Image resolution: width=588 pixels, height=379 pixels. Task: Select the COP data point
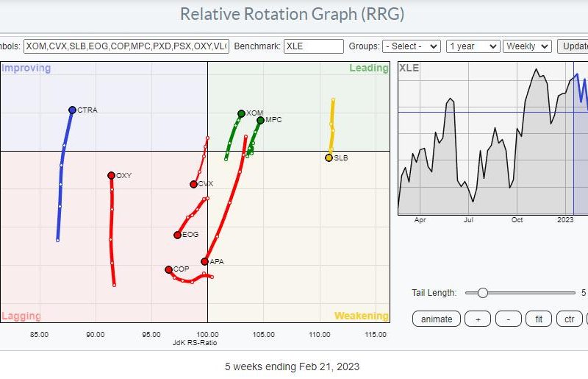point(169,269)
